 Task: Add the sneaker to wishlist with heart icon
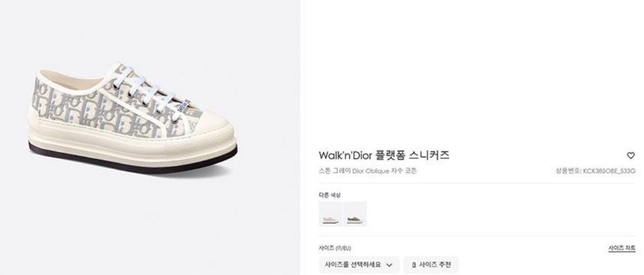click(x=630, y=156)
